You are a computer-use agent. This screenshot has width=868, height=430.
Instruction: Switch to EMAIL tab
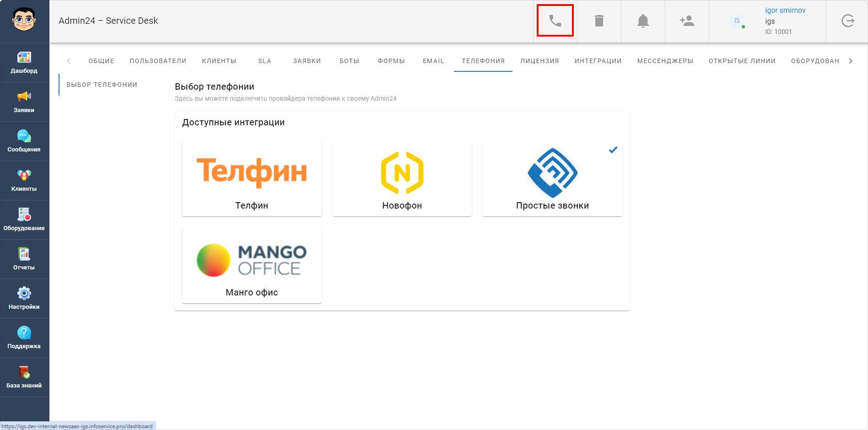click(x=433, y=61)
